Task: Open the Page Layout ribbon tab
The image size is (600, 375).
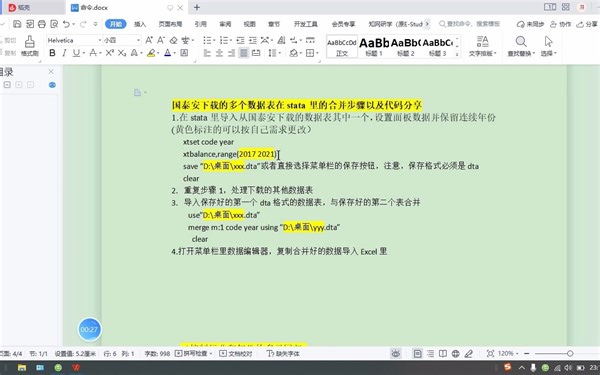Action: coord(170,24)
